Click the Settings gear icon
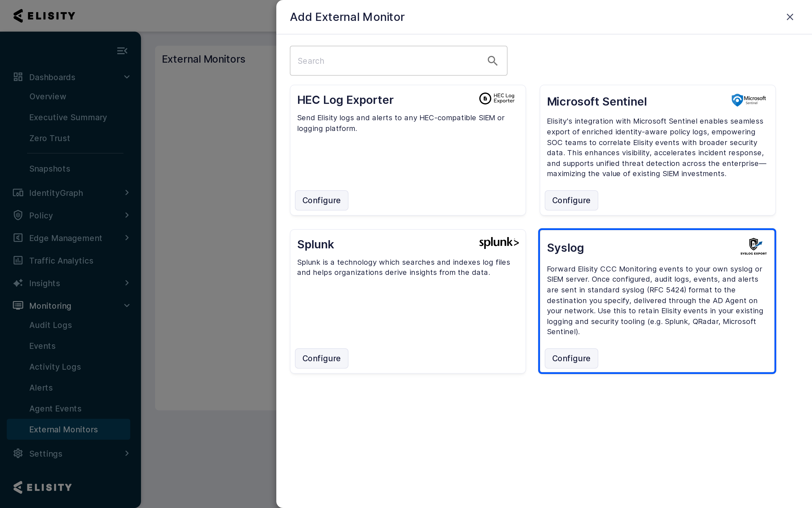 pyautogui.click(x=18, y=453)
